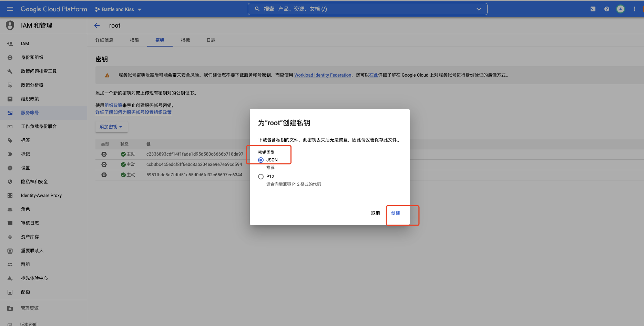
Task: Click the search products and resources field
Action: coord(367,9)
